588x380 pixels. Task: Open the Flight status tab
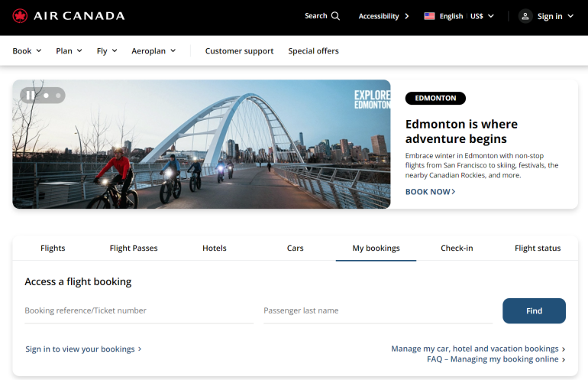coord(538,248)
